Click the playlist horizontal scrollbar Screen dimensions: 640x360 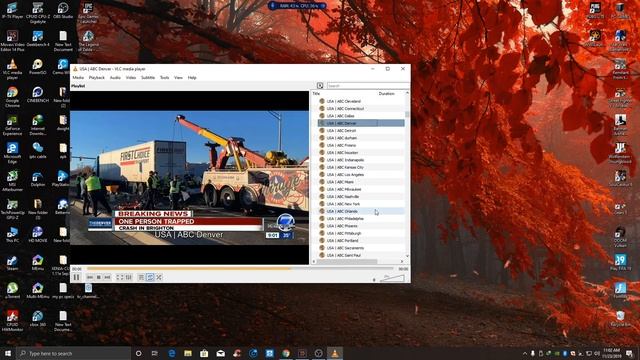[x=347, y=262]
